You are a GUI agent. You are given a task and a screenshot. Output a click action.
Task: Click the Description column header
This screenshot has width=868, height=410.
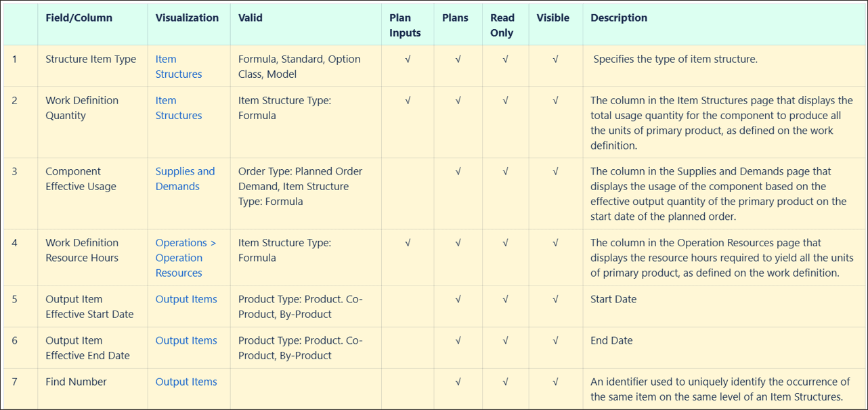coord(619,18)
